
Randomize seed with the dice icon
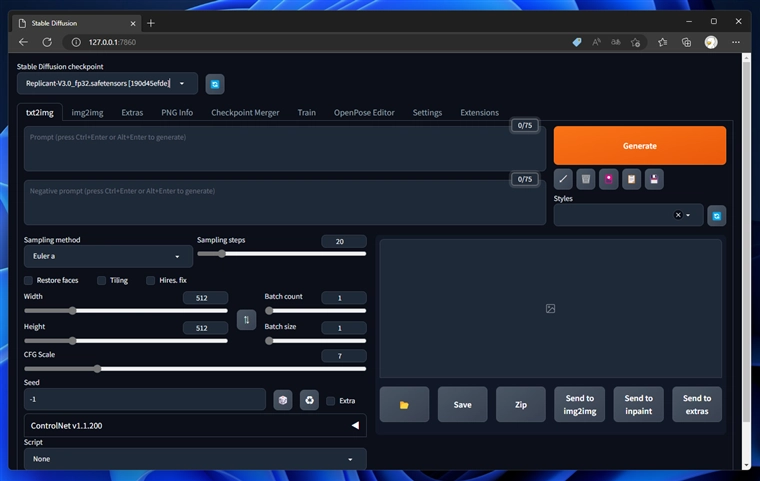[x=283, y=400]
